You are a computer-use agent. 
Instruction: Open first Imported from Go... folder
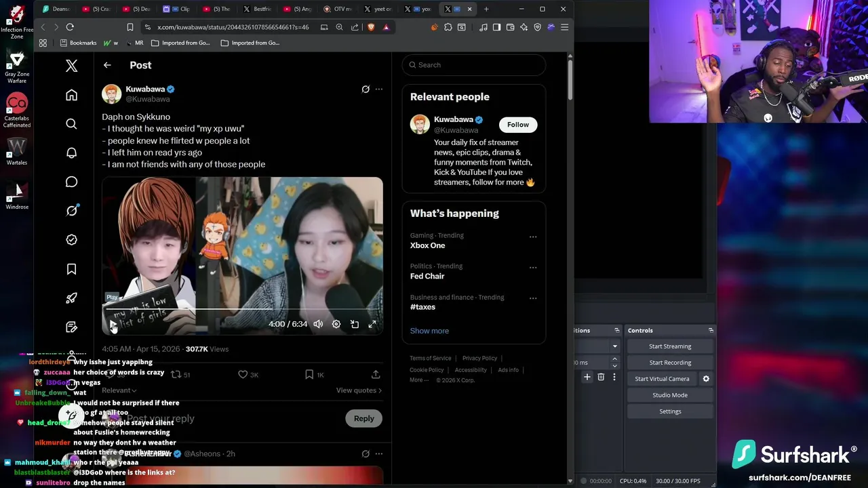[180, 43]
